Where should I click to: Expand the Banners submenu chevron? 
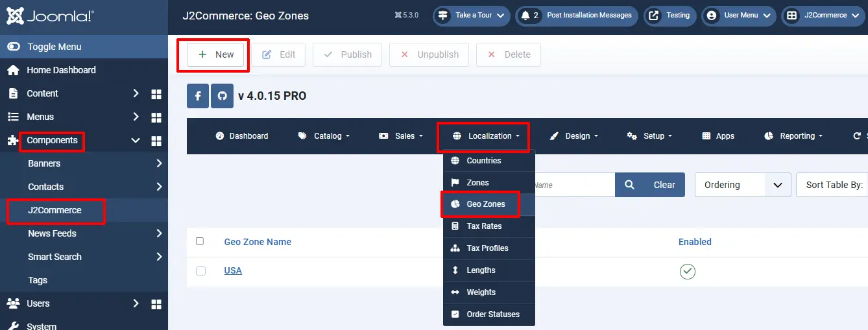(159, 163)
